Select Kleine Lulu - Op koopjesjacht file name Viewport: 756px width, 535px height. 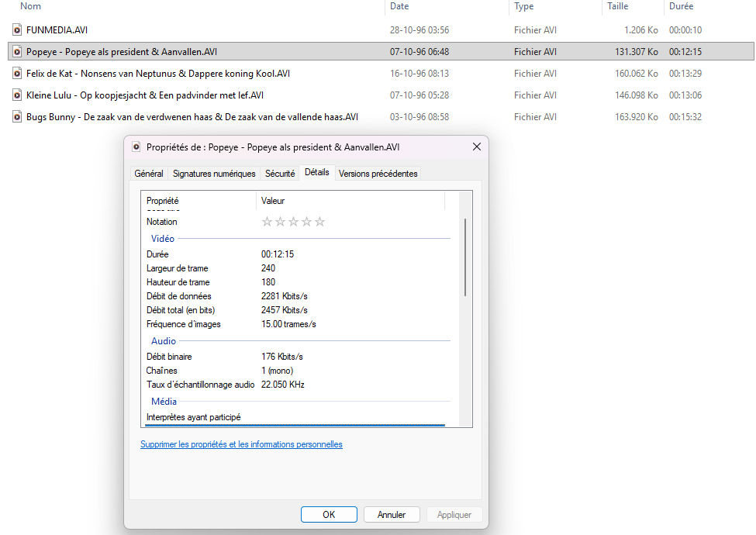click(x=145, y=95)
